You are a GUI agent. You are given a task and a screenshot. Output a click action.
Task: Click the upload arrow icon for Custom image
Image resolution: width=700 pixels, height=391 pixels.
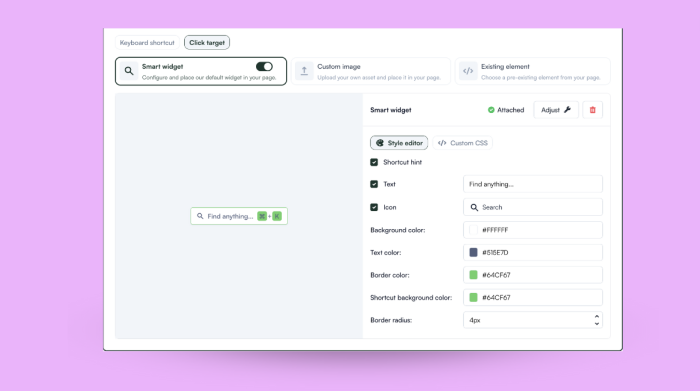point(304,71)
